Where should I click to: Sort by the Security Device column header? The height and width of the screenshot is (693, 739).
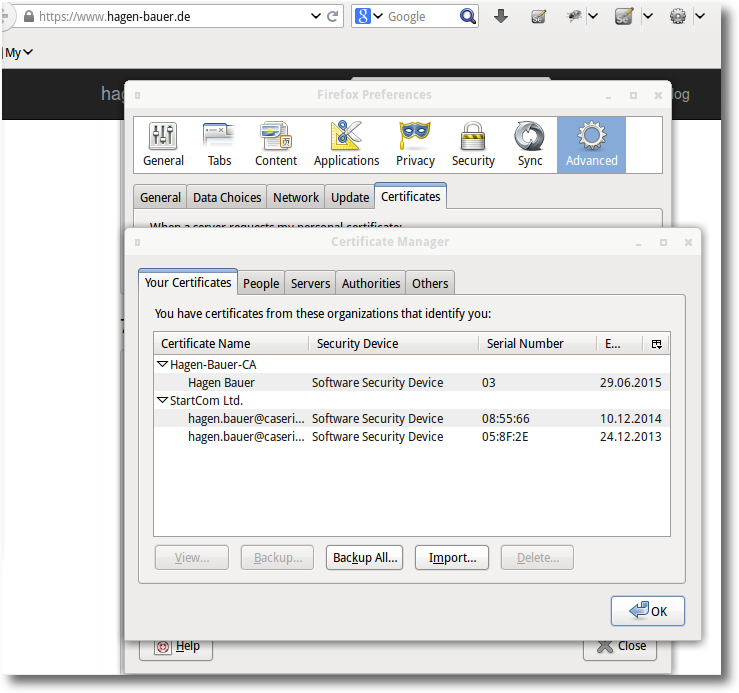[394, 344]
